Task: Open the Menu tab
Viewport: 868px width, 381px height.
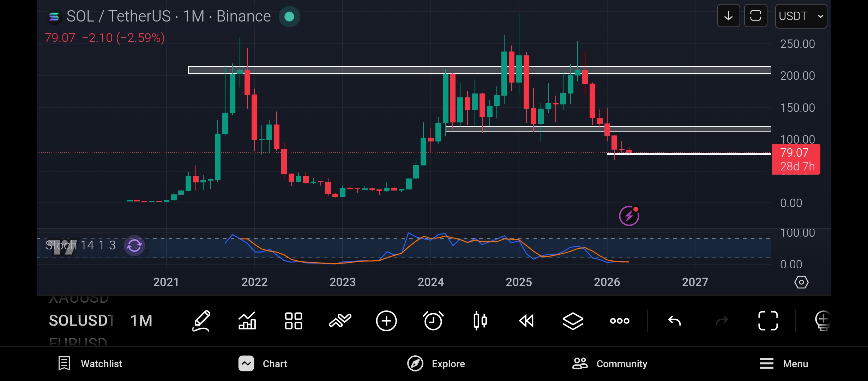Action: click(784, 364)
